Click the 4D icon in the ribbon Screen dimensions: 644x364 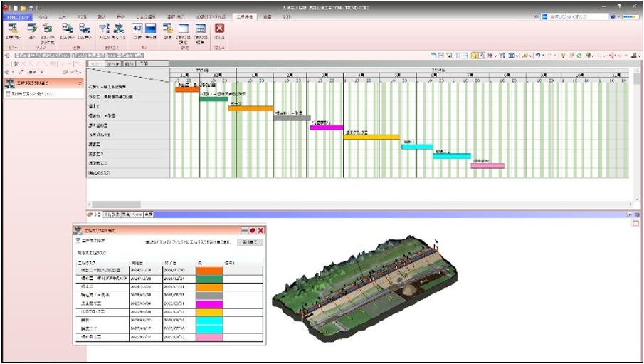pyautogui.click(x=137, y=28)
